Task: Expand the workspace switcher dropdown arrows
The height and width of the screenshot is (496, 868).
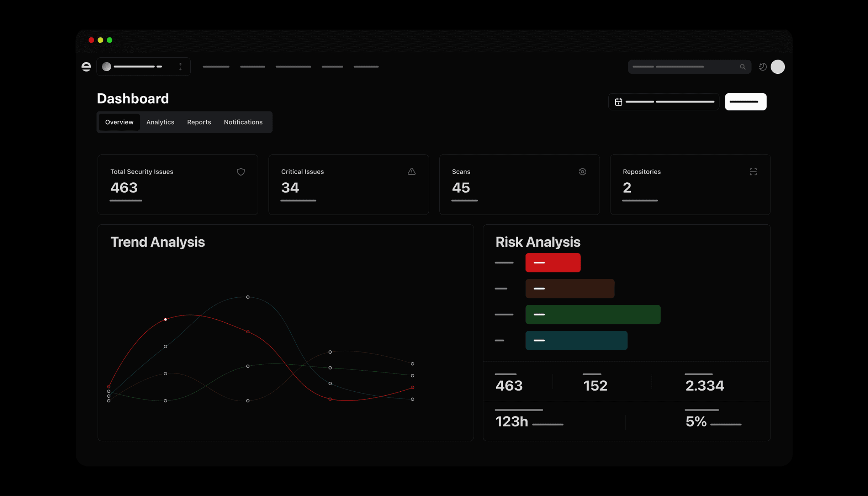Action: [x=180, y=67]
